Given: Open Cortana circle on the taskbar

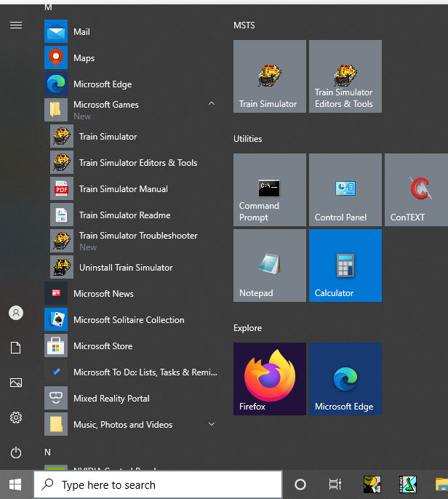Looking at the screenshot, I should tap(300, 484).
